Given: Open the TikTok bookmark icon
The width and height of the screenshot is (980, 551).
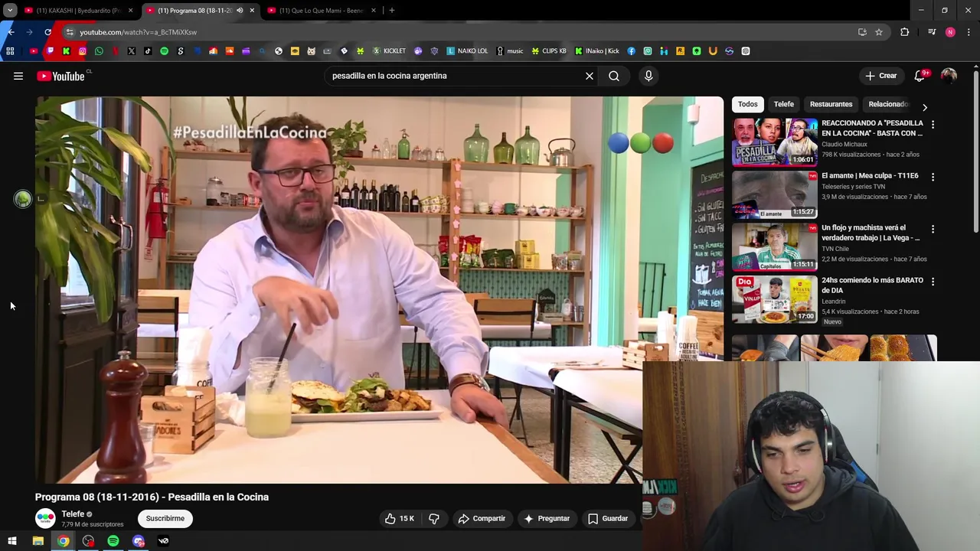Looking at the screenshot, I should [x=148, y=51].
